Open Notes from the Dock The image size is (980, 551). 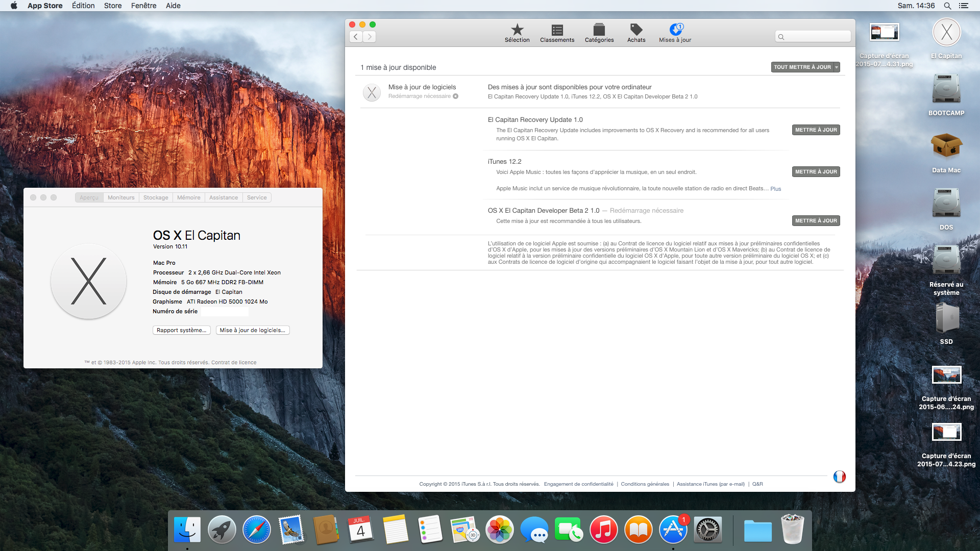tap(396, 530)
